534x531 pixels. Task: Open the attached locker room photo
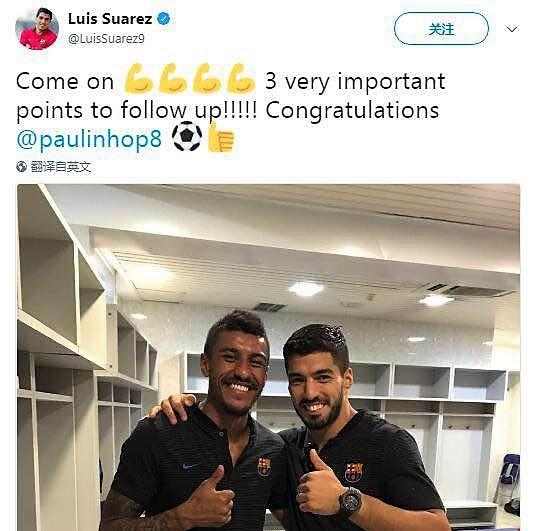268,358
